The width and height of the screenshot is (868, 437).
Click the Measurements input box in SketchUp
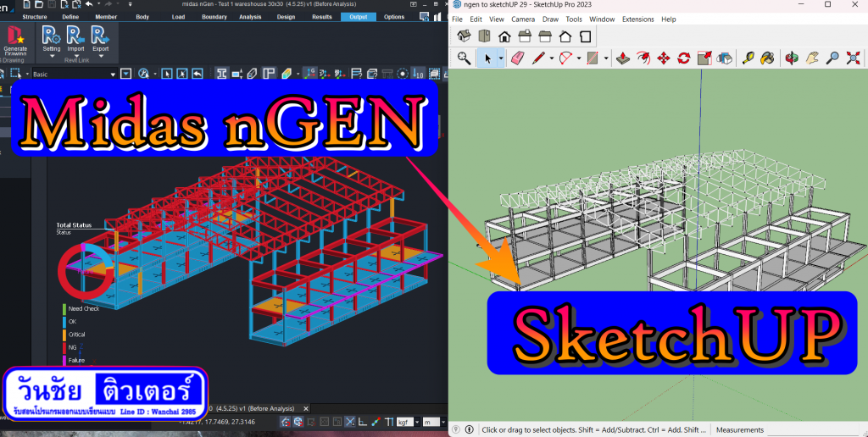(814, 430)
